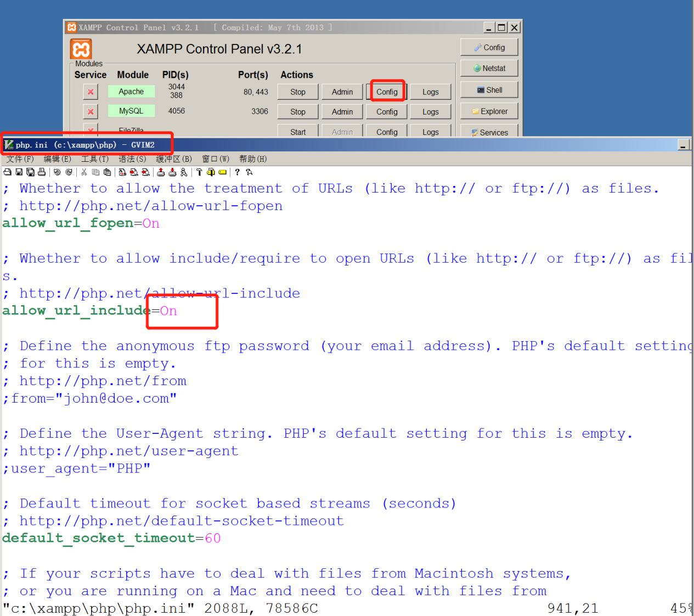Click the Copy icon in GVim toolbar
The height and width of the screenshot is (616, 694).
click(x=95, y=172)
